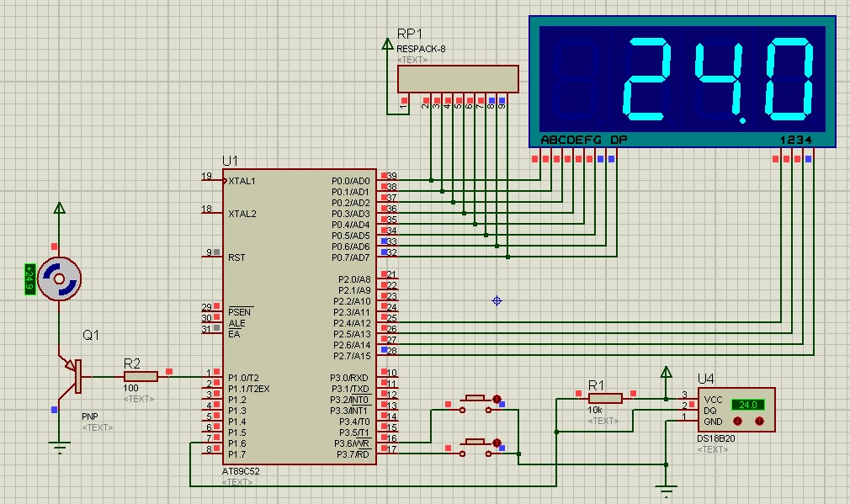Select the DS18B20 sensor component body
Viewport: 850px width, 504px height.
(x=736, y=410)
